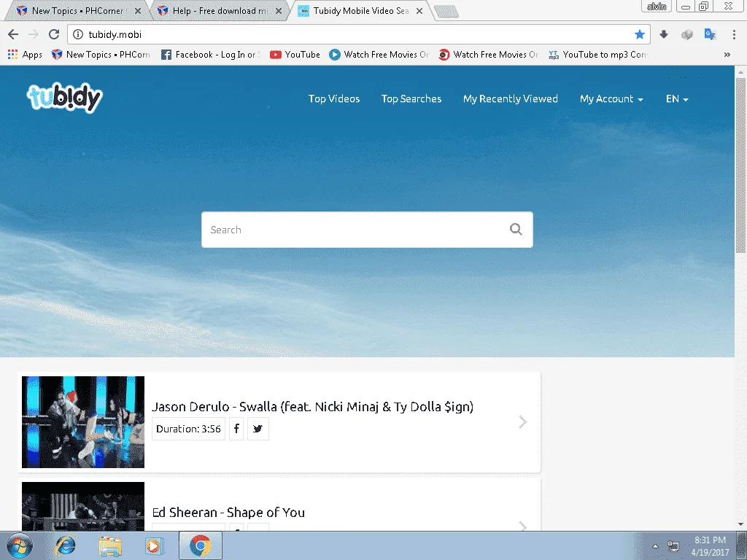Click the alvin profile button
Viewport: 747px width, 560px height.
[x=657, y=6]
